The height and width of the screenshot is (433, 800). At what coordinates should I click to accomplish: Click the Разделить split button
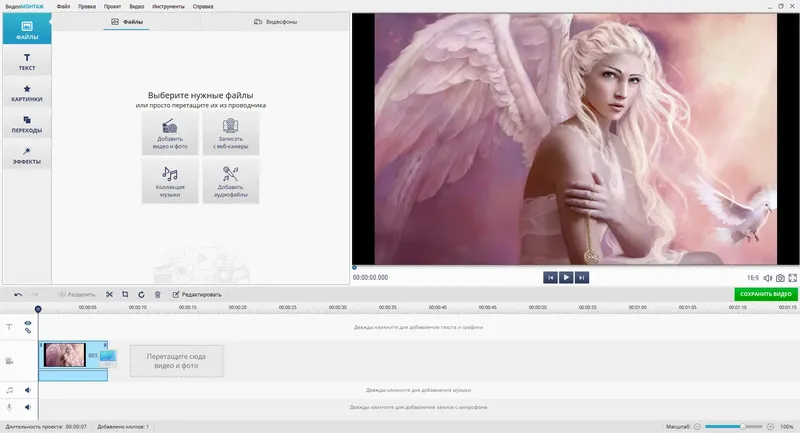click(77, 294)
